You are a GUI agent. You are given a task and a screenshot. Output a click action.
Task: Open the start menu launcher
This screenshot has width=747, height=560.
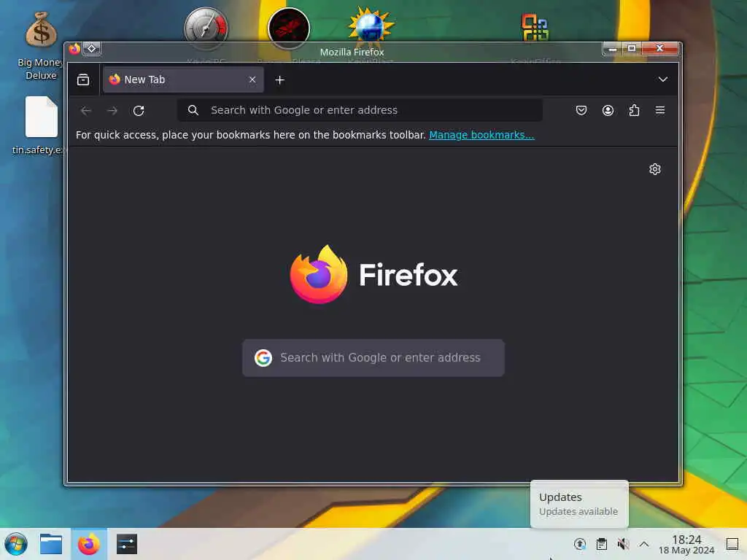coord(16,544)
